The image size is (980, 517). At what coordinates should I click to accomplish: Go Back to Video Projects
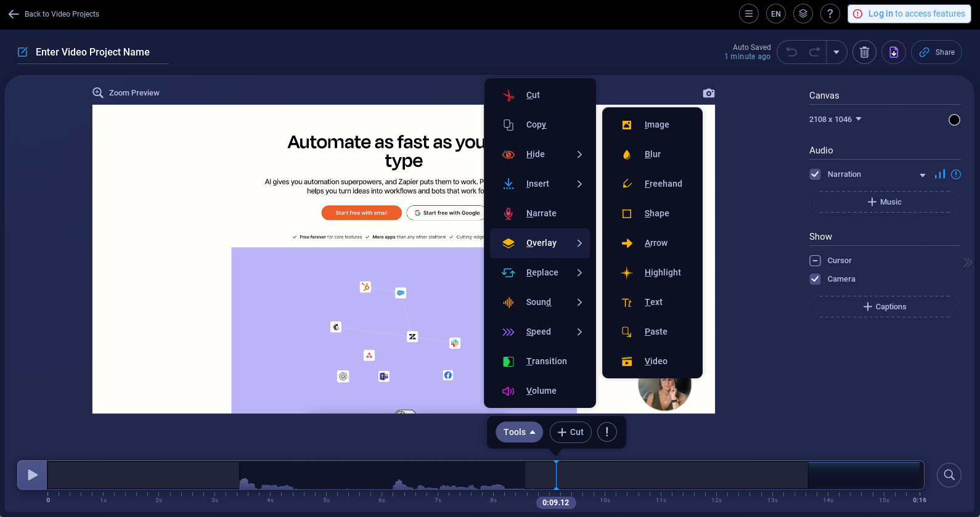(54, 14)
